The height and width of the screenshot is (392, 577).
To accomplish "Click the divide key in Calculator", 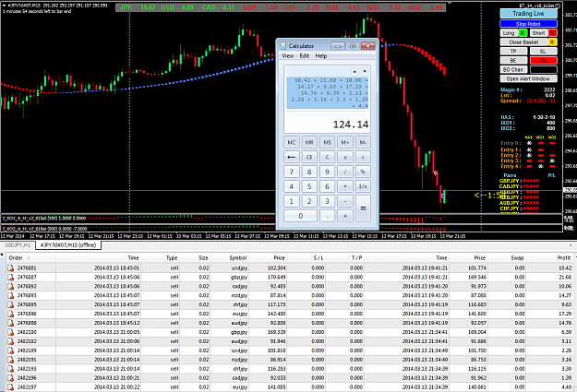I will 345,172.
